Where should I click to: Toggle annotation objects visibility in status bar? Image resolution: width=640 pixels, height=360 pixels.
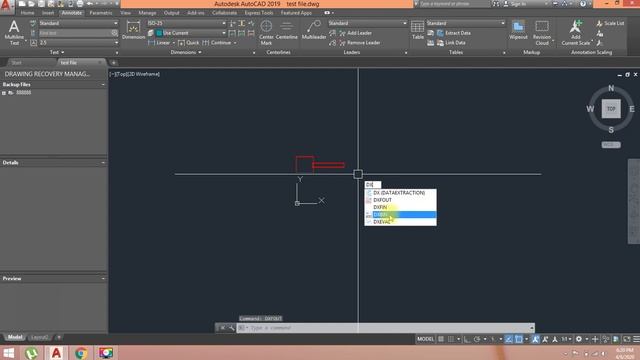click(535, 339)
